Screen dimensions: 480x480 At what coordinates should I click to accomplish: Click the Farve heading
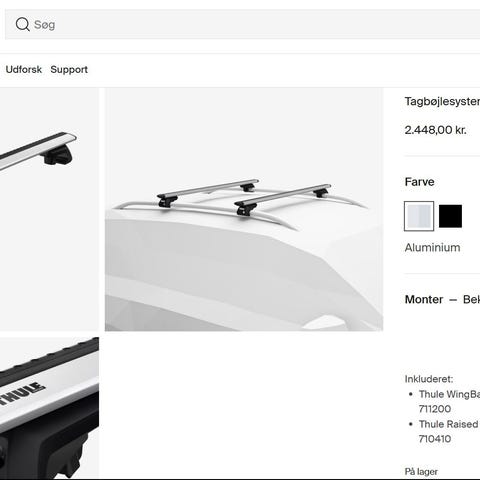pyautogui.click(x=419, y=182)
